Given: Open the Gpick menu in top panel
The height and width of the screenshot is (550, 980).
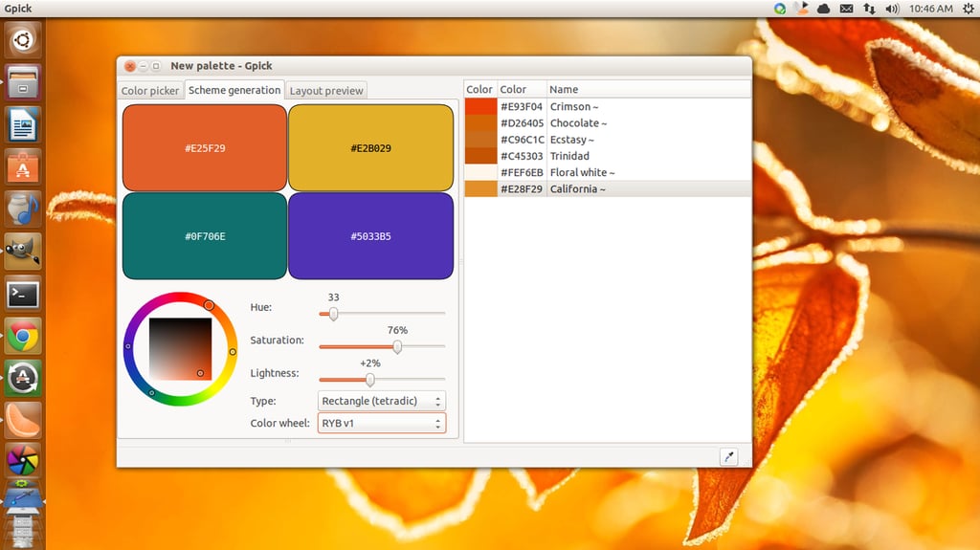Looking at the screenshot, I should 18,8.
